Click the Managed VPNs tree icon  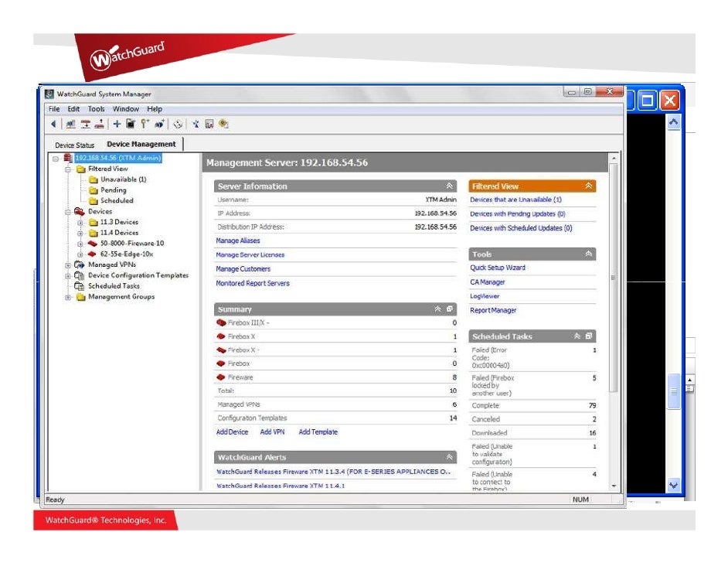click(80, 264)
